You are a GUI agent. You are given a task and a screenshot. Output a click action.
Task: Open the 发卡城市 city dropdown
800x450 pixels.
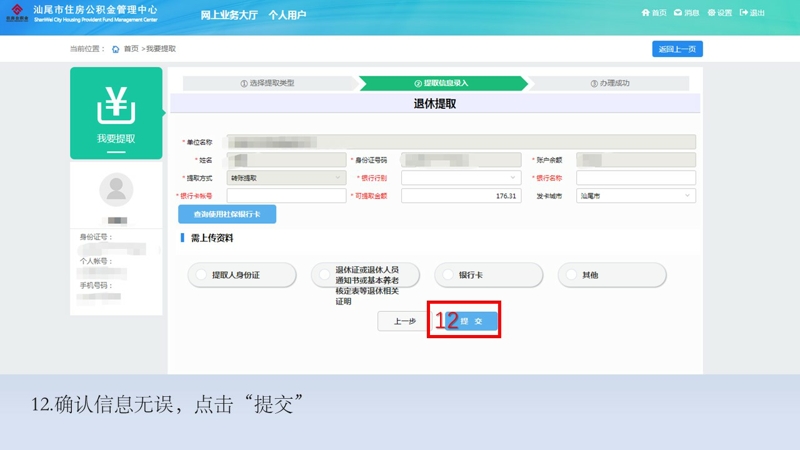(636, 196)
